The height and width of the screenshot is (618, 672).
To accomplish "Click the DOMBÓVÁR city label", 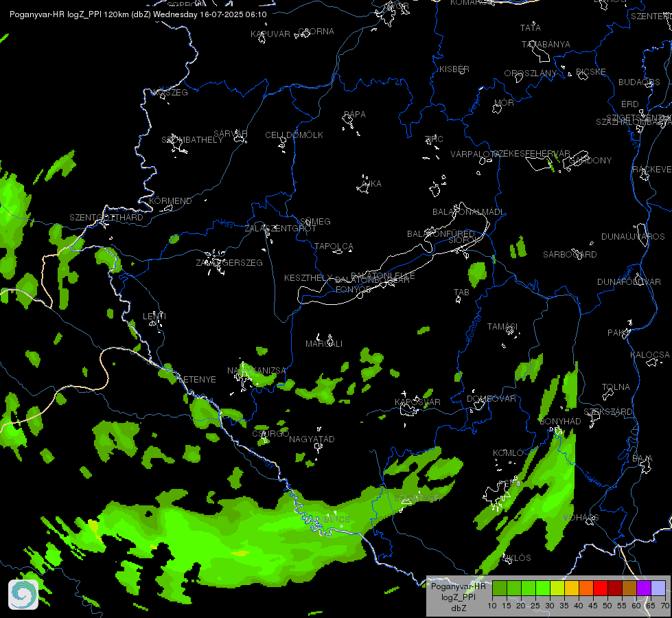I will [x=491, y=399].
